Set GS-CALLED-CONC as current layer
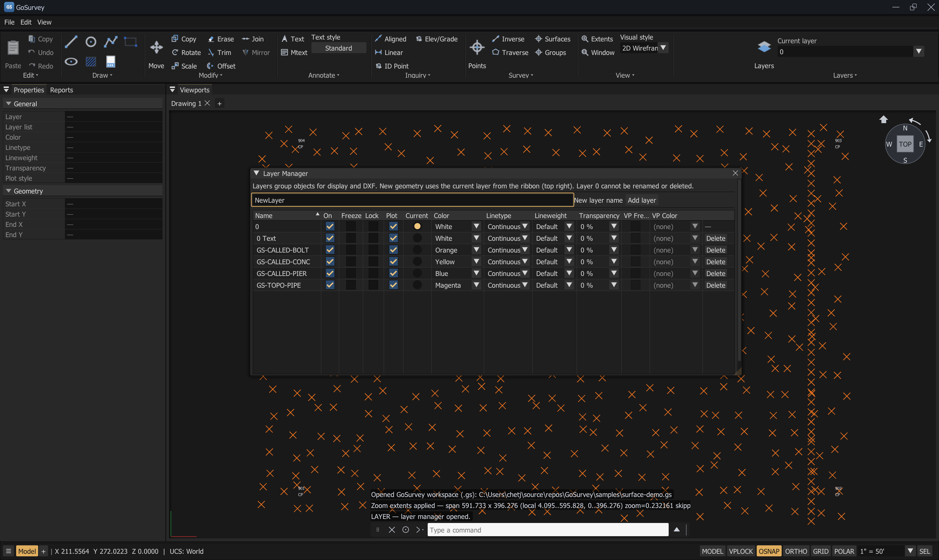 point(417,262)
